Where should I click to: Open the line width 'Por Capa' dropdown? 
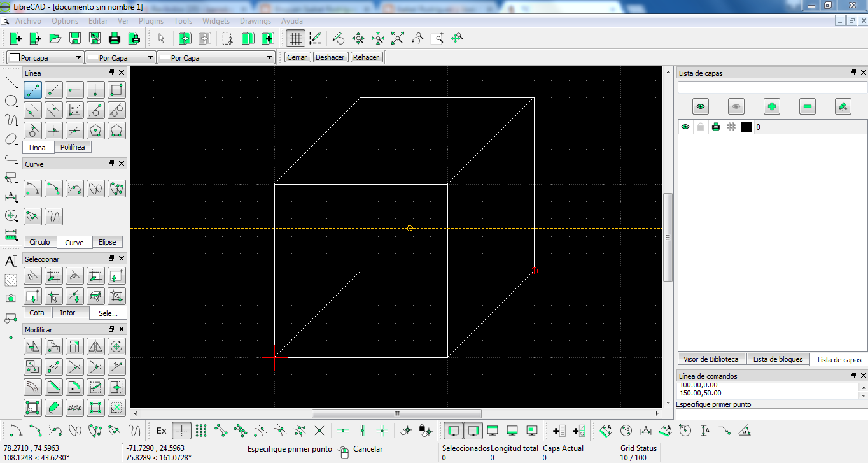coord(120,57)
